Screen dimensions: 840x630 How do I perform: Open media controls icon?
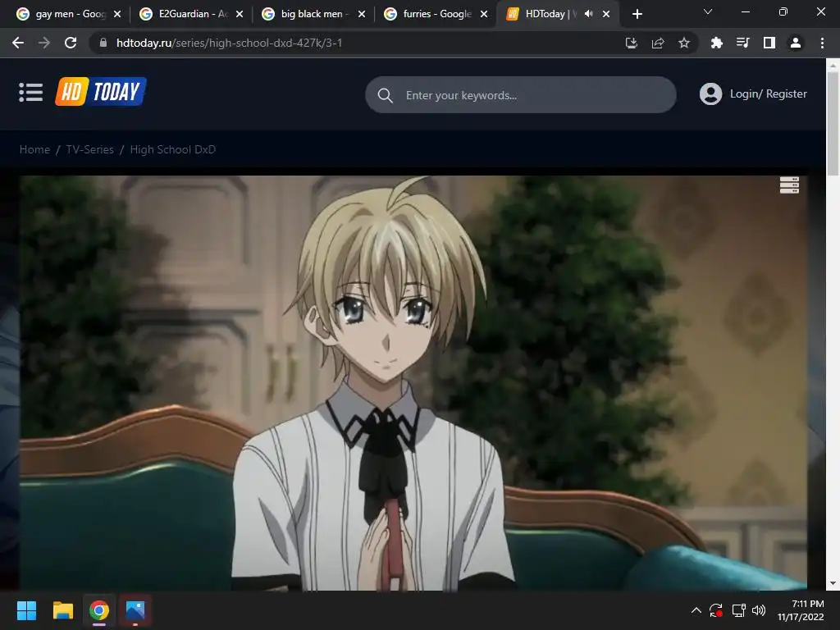[742, 43]
